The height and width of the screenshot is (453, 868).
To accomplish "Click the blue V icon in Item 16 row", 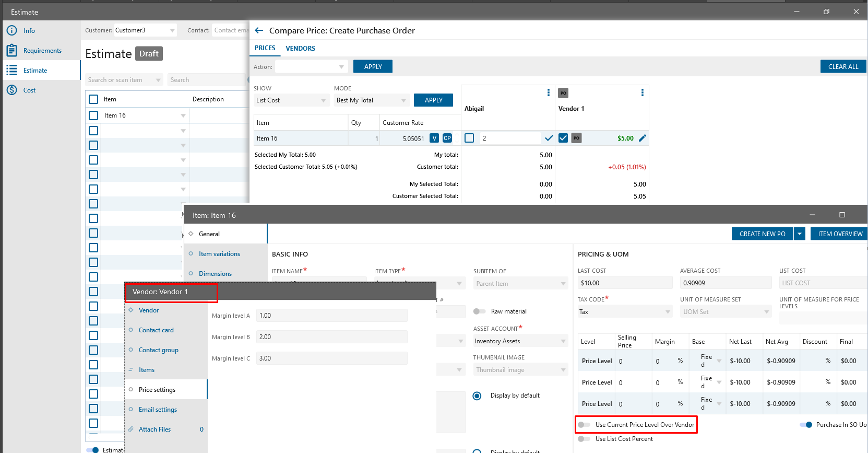I will (434, 138).
